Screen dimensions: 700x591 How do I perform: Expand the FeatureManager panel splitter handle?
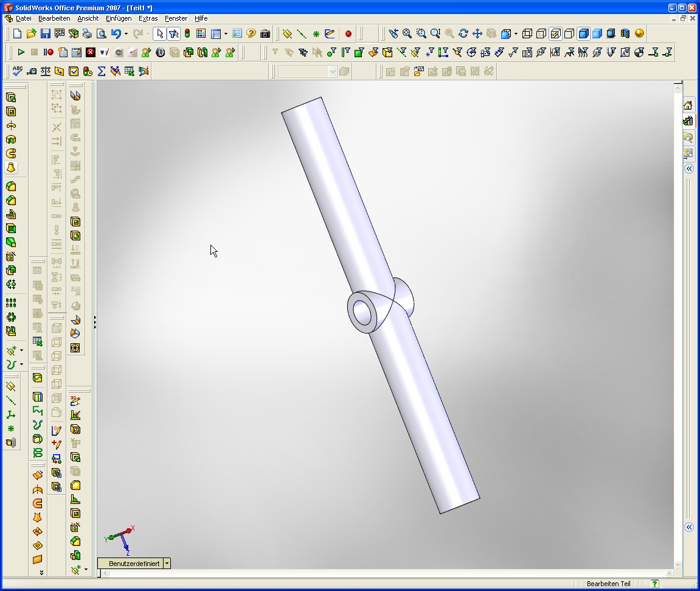click(95, 322)
